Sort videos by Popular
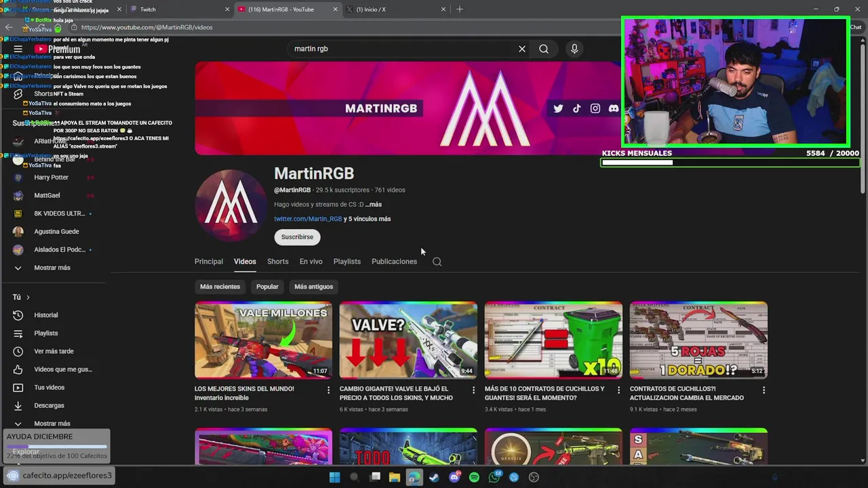Viewport: 868px width, 488px height. pos(267,287)
